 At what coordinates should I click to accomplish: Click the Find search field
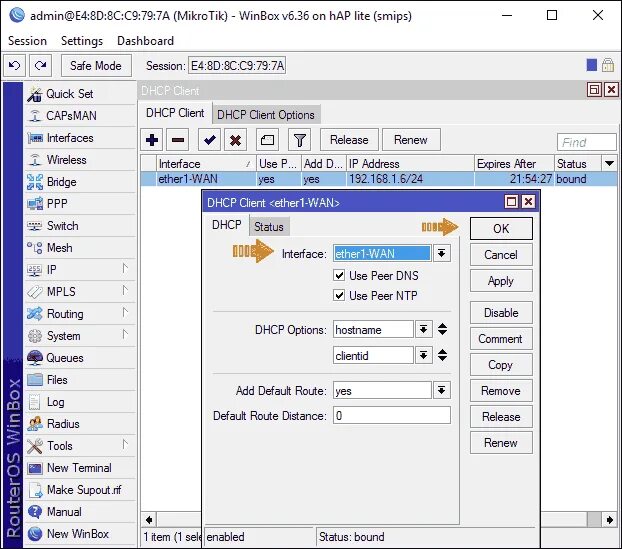tap(587, 142)
